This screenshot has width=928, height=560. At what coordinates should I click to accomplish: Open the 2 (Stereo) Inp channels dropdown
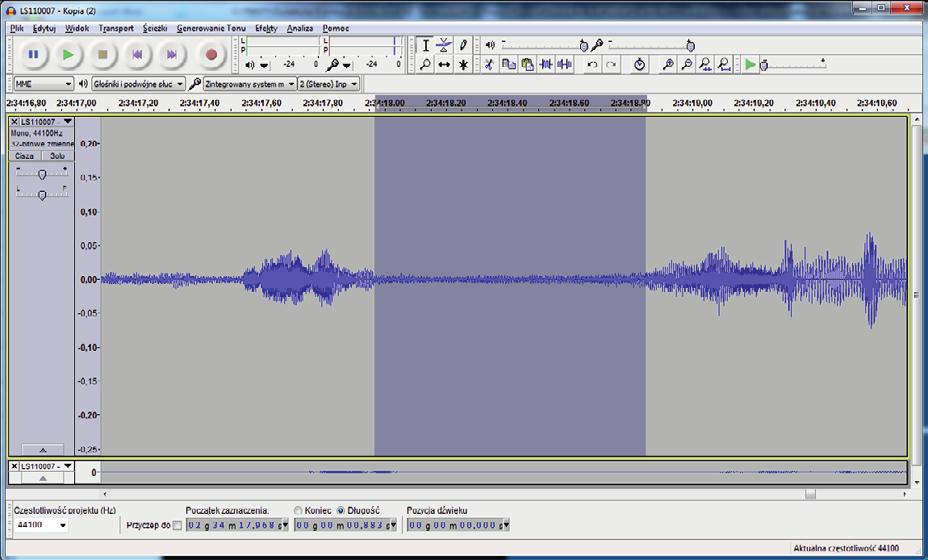[x=328, y=84]
